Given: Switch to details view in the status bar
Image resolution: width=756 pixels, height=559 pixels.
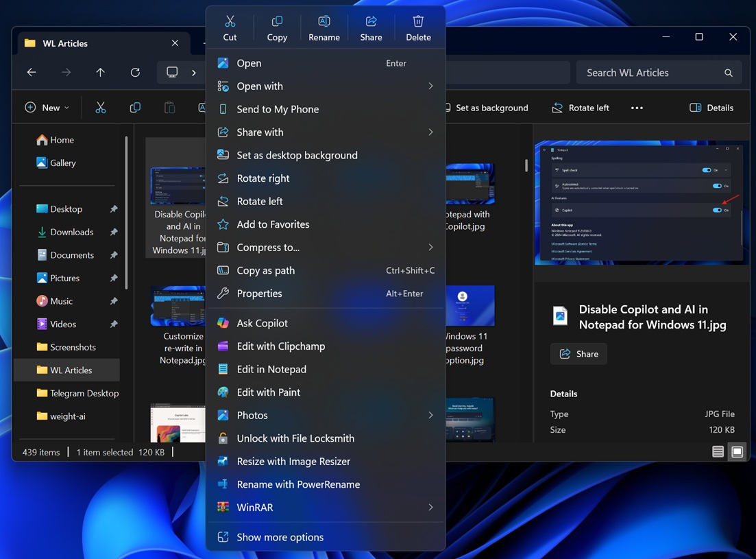Looking at the screenshot, I should point(717,451).
